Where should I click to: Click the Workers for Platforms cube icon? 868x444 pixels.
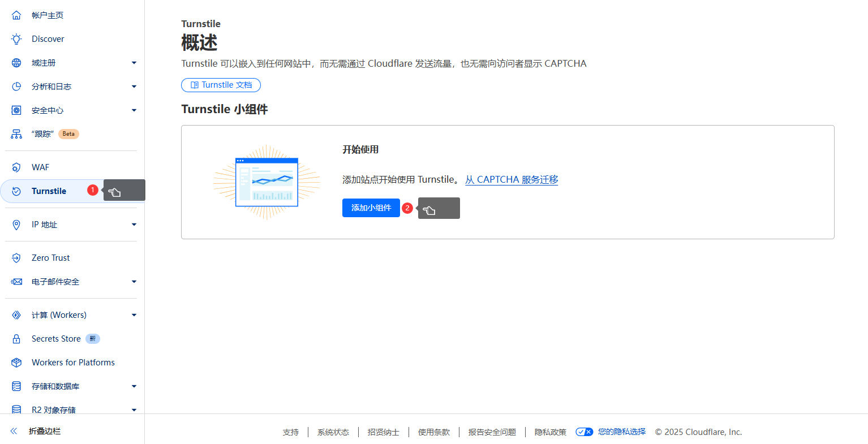pos(16,363)
